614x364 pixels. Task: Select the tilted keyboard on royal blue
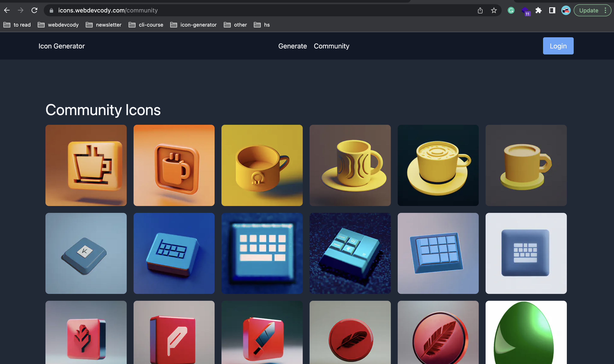pyautogui.click(x=174, y=253)
